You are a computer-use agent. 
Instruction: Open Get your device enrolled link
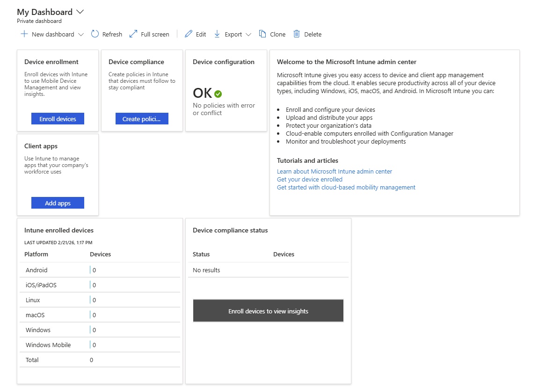pos(309,180)
